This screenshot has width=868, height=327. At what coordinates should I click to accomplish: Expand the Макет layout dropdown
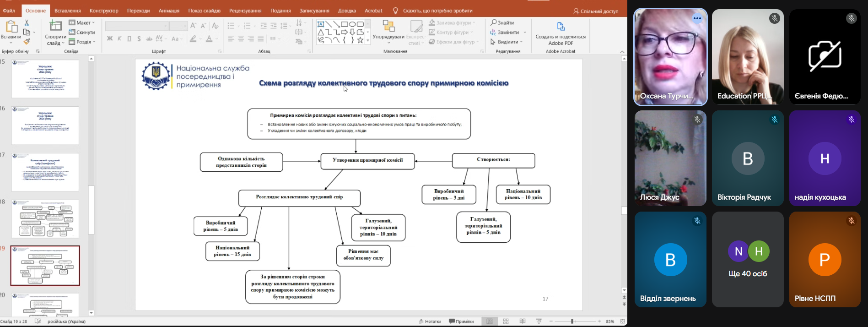coord(82,22)
